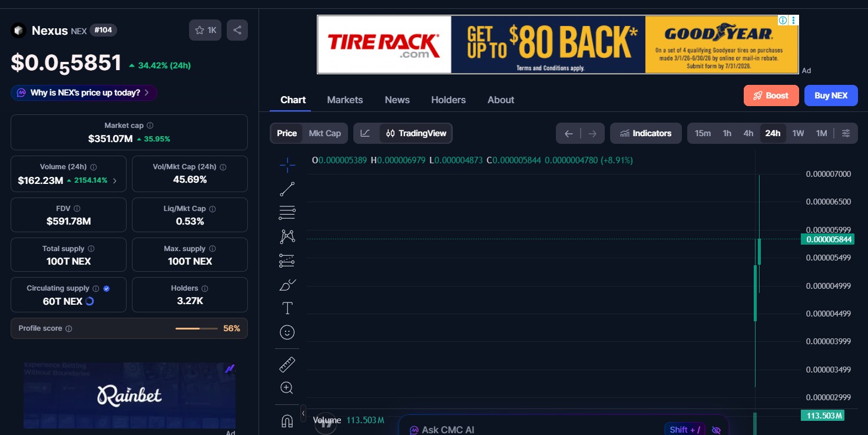This screenshot has height=435, width=868.
Task: Click the circulating supply progress ring
Action: tap(90, 301)
